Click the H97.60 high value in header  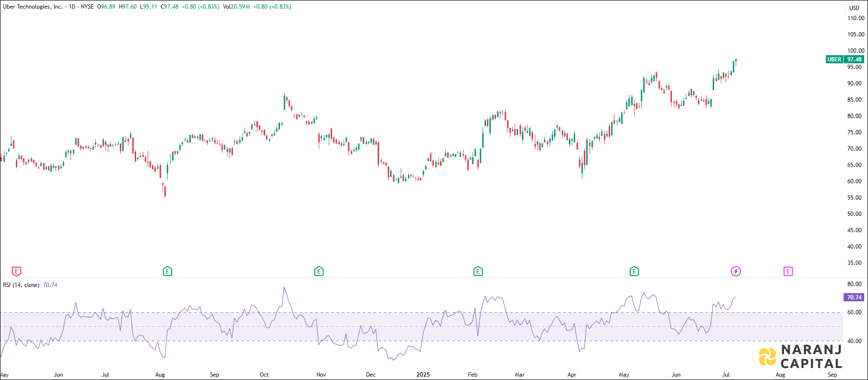[128, 7]
